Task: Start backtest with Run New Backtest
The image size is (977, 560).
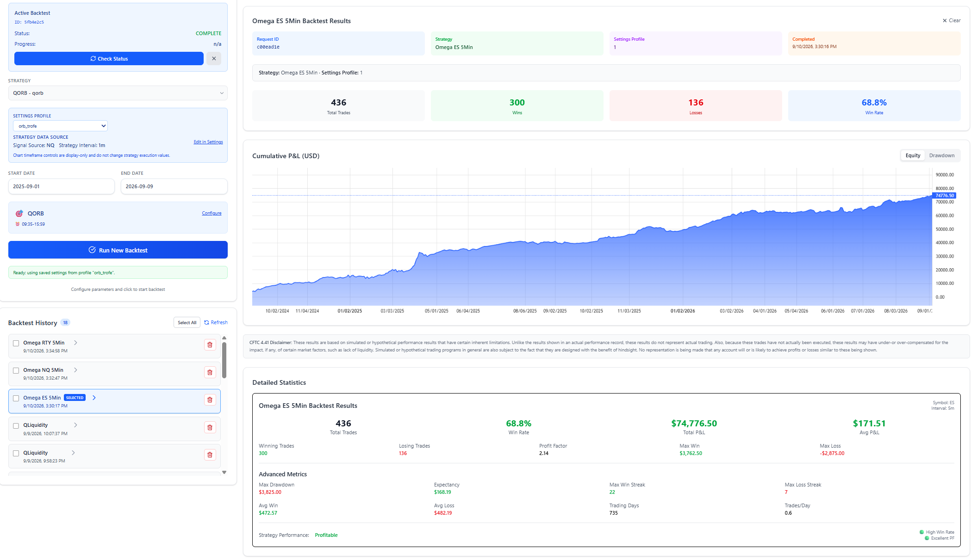Action: coord(118,250)
